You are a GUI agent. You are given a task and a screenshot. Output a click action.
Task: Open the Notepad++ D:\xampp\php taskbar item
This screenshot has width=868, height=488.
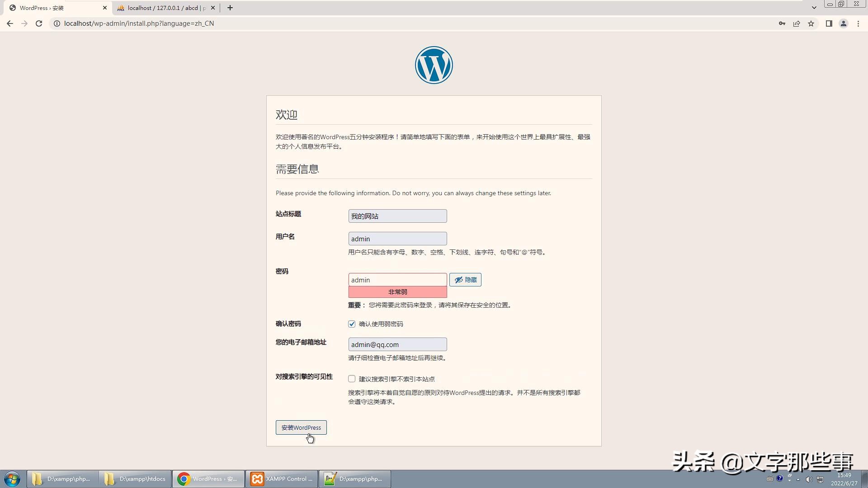(355, 479)
